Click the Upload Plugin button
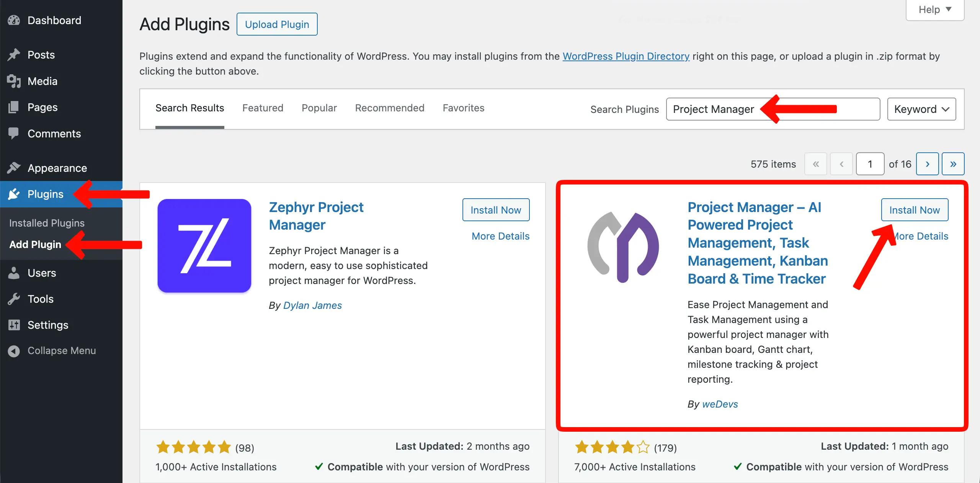Image resolution: width=980 pixels, height=483 pixels. point(277,24)
